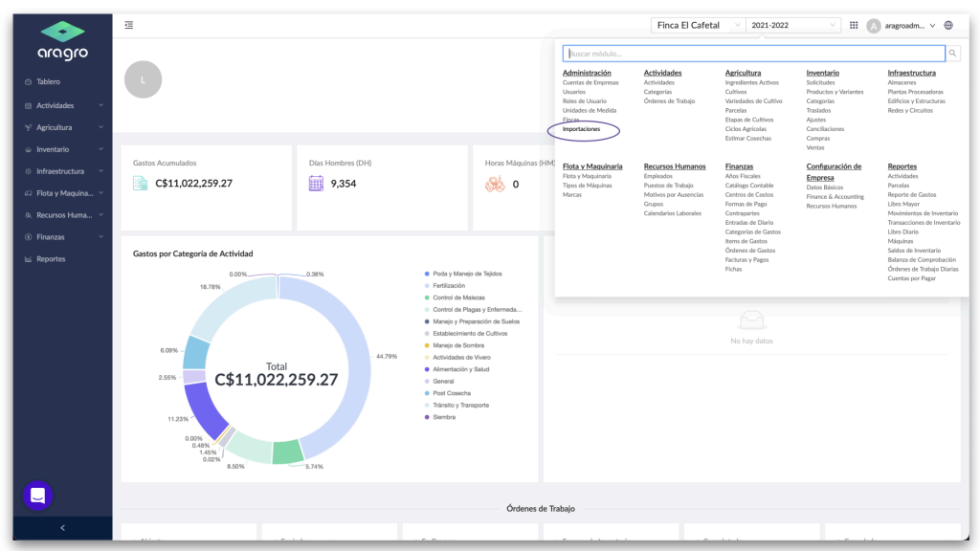
Task: Open the Órdenes de Trabajo link under Actividades
Action: point(669,100)
